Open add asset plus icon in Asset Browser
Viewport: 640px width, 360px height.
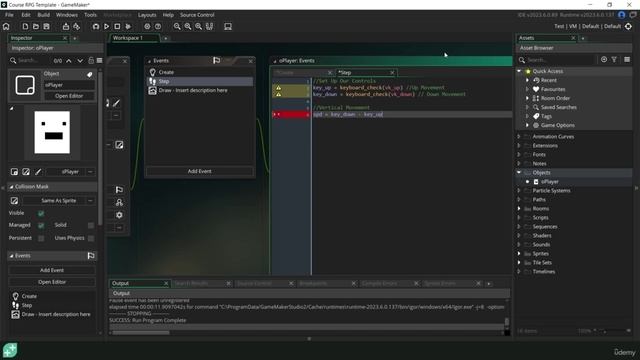[x=604, y=60]
